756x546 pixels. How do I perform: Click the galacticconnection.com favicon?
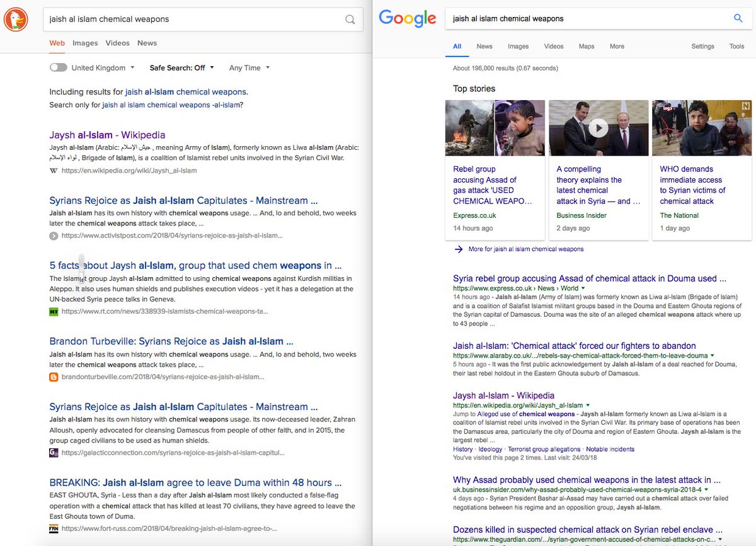click(54, 452)
